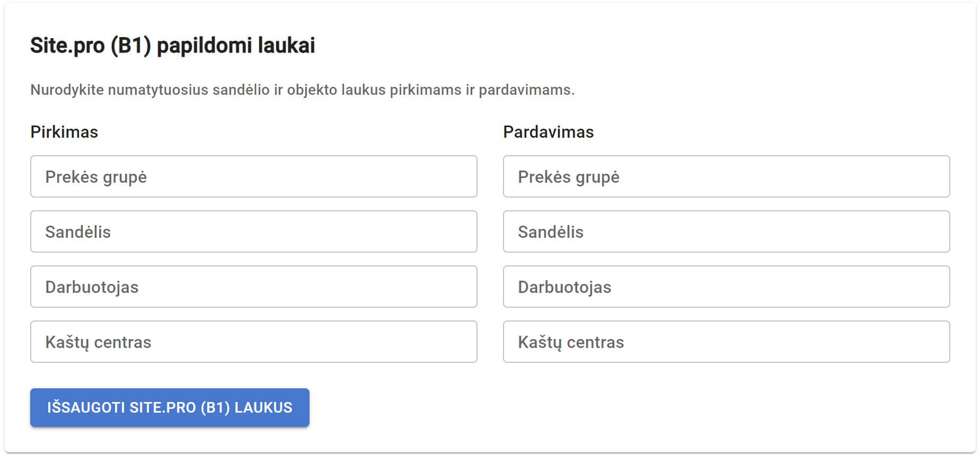Open the Sandėlis dropdown under Pardavimas
The height and width of the screenshot is (455, 980).
click(x=726, y=232)
